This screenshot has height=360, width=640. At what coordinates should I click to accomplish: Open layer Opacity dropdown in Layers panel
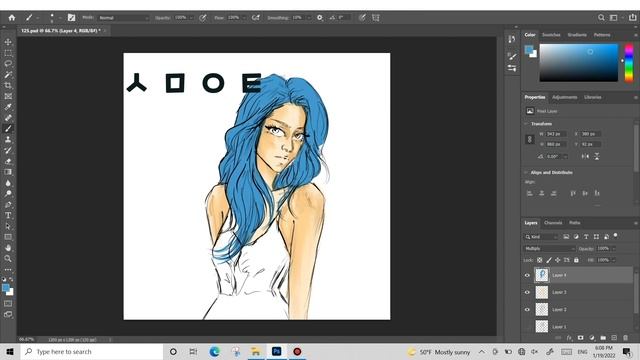(613, 249)
